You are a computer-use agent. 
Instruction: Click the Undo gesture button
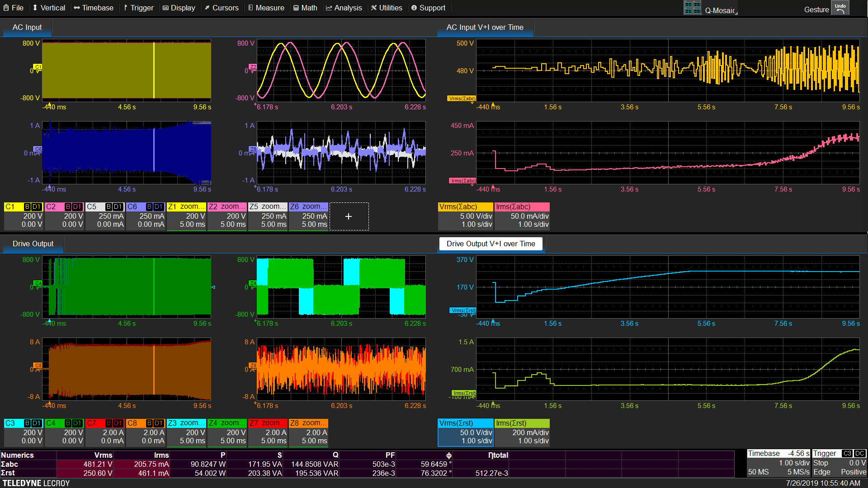click(x=840, y=8)
